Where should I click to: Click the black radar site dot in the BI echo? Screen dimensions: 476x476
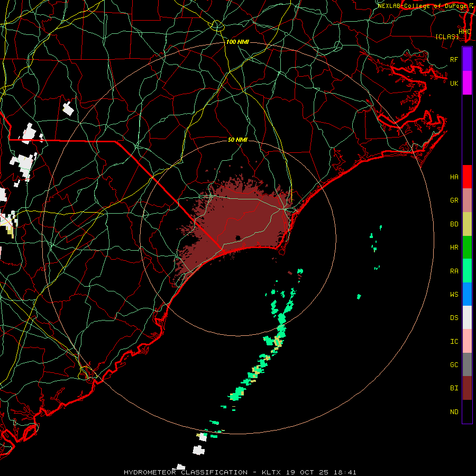point(238,237)
